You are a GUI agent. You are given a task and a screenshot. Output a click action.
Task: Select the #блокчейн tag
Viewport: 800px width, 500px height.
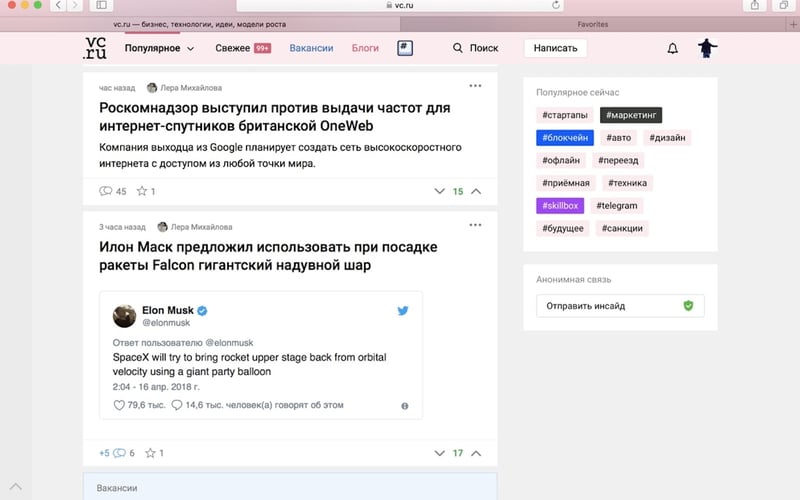click(x=565, y=138)
